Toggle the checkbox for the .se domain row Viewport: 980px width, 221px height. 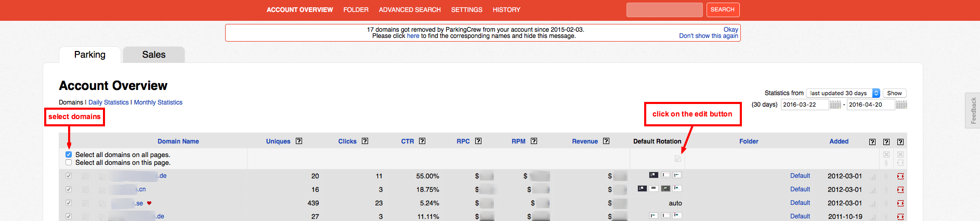[69, 203]
